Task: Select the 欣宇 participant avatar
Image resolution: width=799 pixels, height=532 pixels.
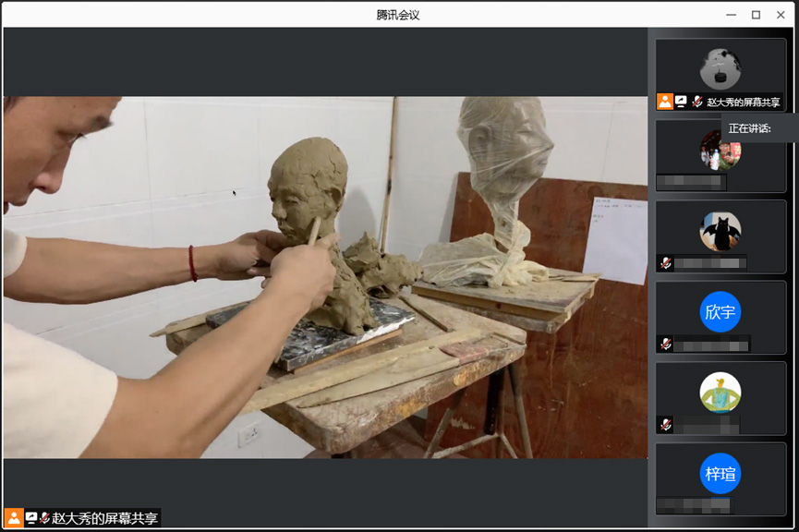Action: tap(720, 312)
